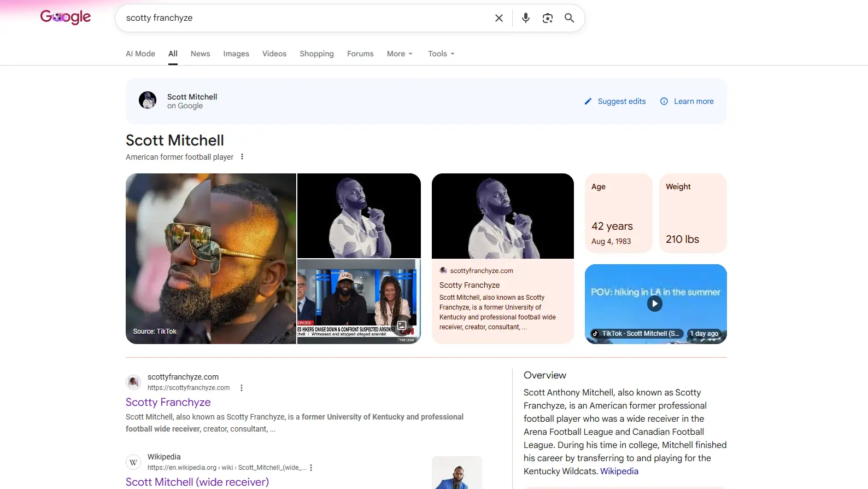Open the Images tab

(236, 54)
